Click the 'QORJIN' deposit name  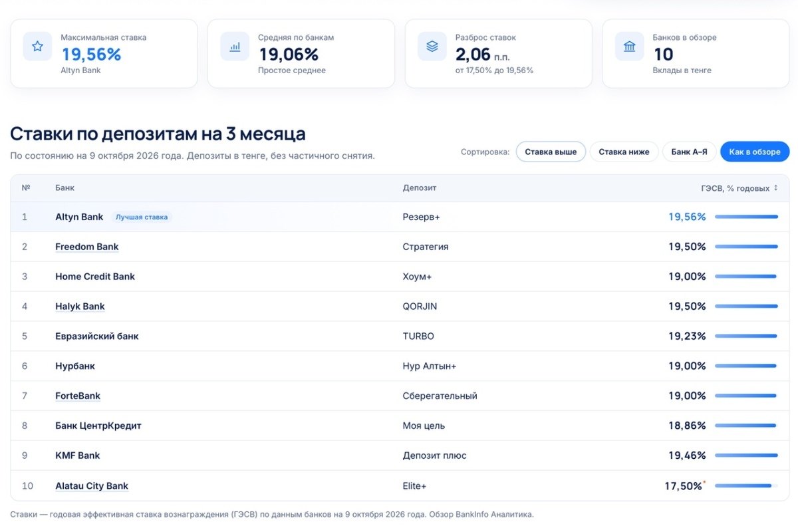(420, 307)
